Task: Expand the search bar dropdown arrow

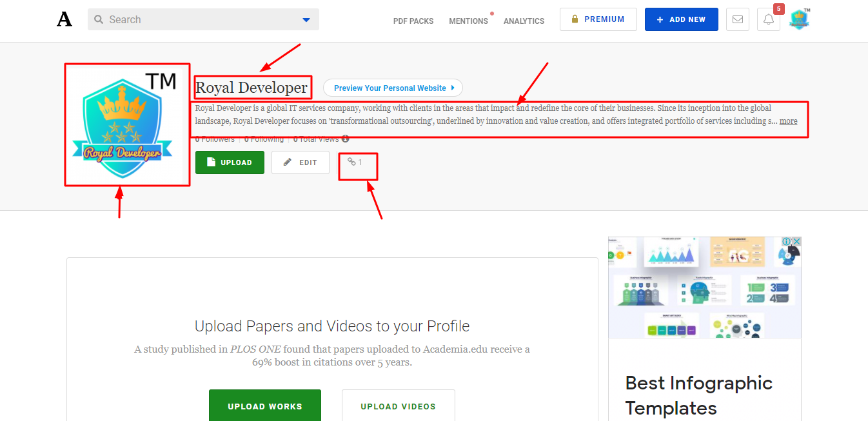Action: click(306, 20)
